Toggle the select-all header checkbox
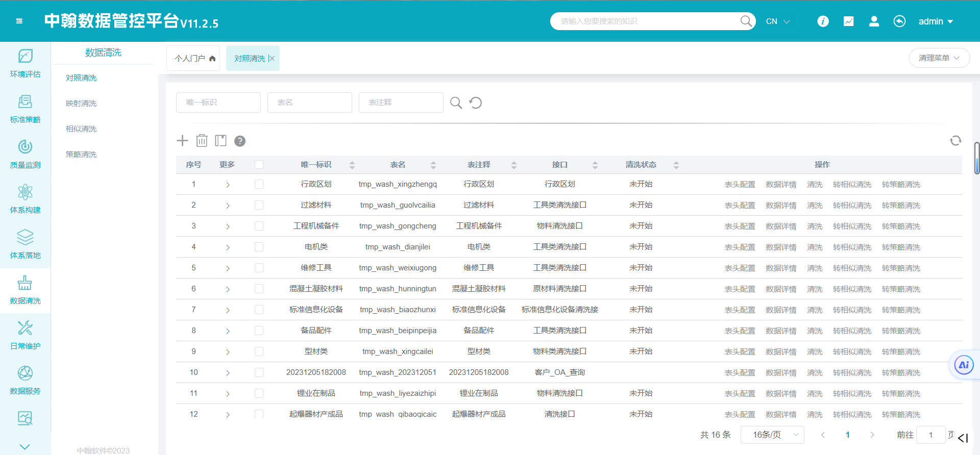 point(259,164)
